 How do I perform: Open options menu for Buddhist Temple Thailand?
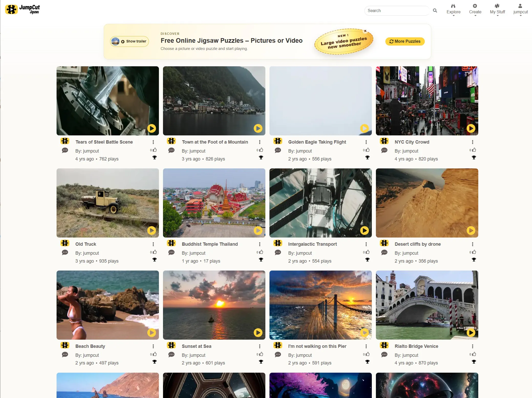[259, 244]
